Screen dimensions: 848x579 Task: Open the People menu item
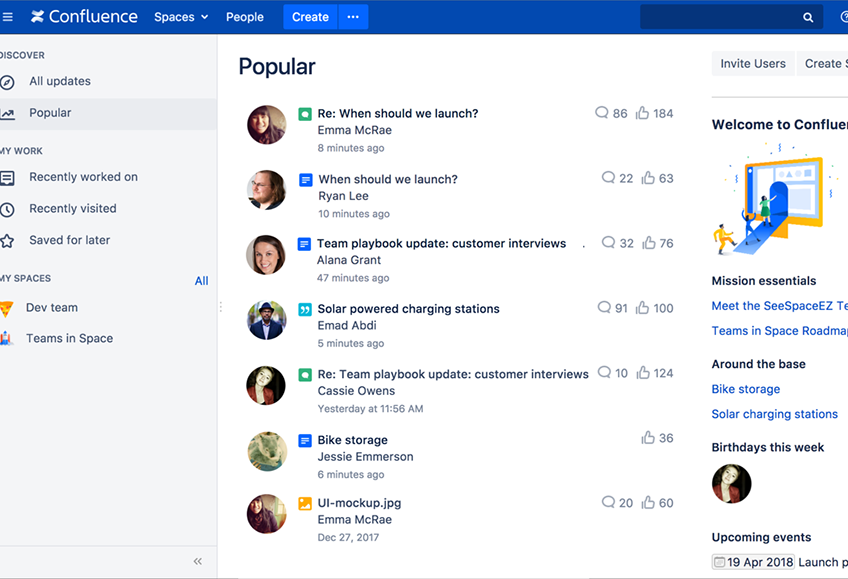(x=245, y=17)
